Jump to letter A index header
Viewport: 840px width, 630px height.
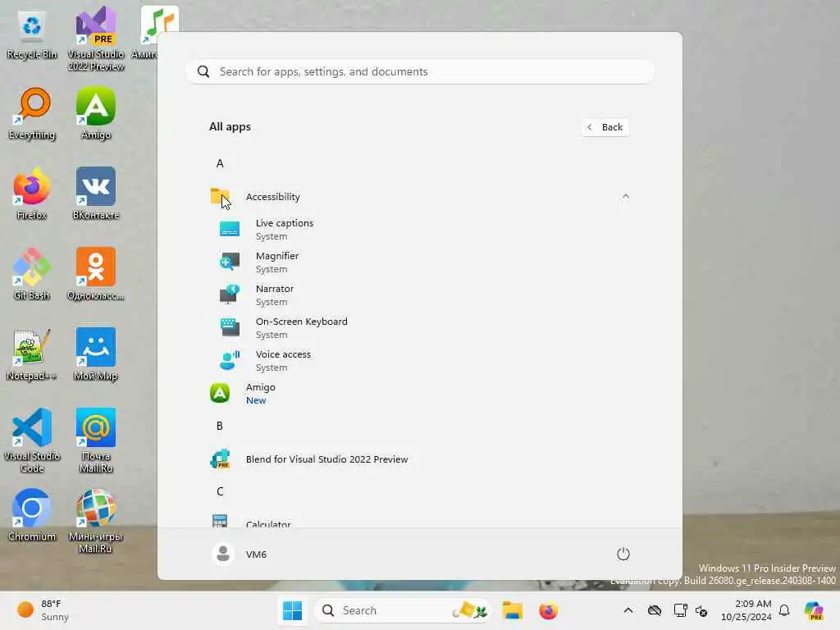pos(220,163)
